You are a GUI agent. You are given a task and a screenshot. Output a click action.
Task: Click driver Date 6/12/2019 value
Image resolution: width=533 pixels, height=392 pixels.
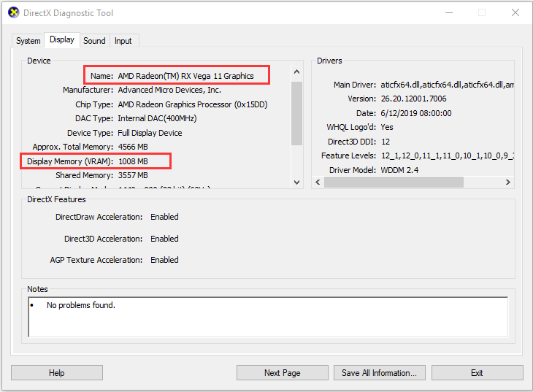coord(416,113)
